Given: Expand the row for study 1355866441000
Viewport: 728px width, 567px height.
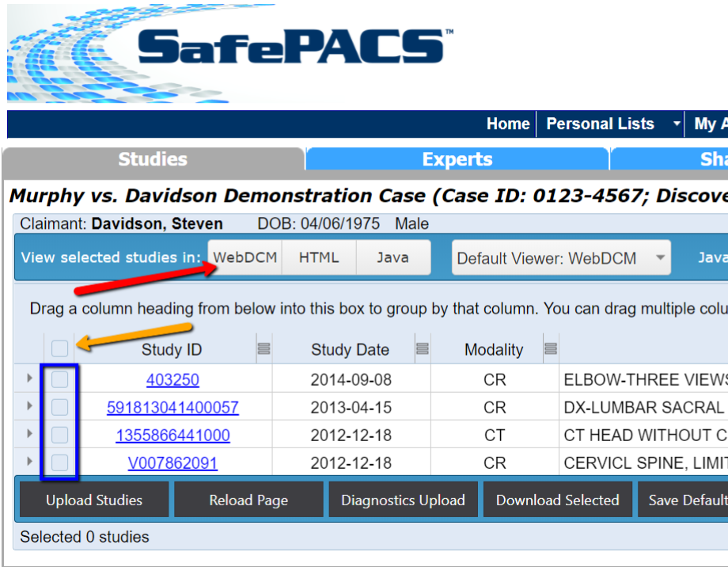Looking at the screenshot, I should tap(30, 434).
